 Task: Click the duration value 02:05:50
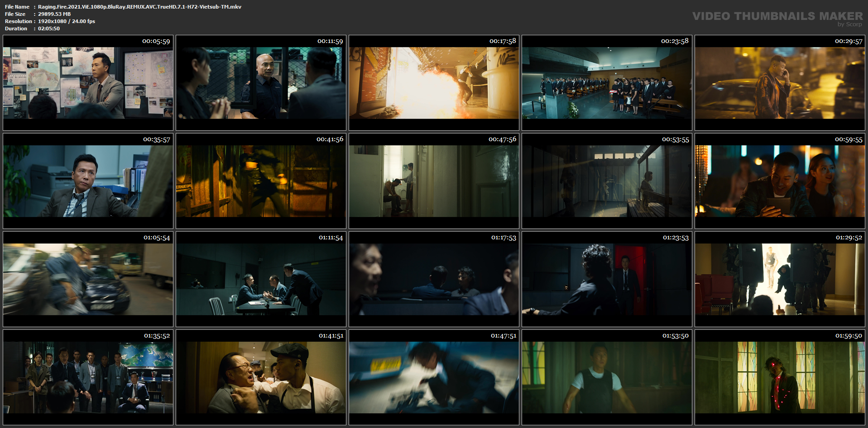point(49,29)
